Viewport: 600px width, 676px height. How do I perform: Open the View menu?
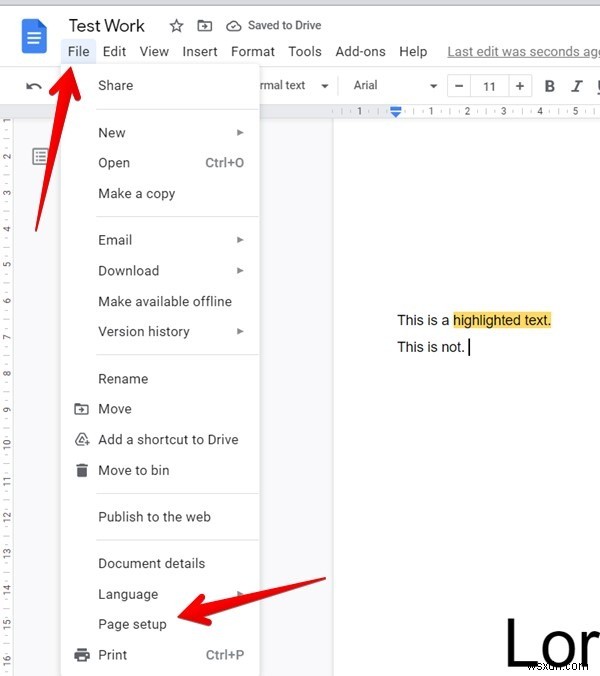pyautogui.click(x=154, y=52)
